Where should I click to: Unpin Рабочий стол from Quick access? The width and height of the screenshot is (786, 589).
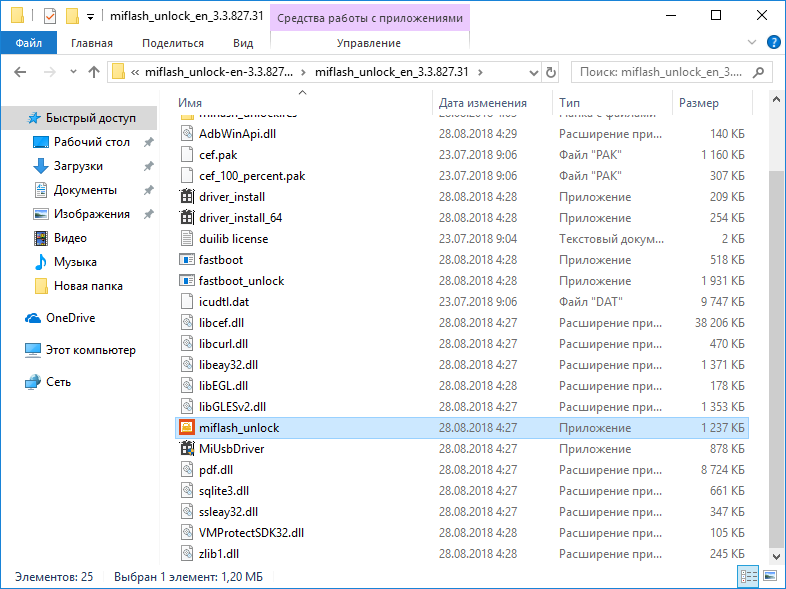click(148, 142)
